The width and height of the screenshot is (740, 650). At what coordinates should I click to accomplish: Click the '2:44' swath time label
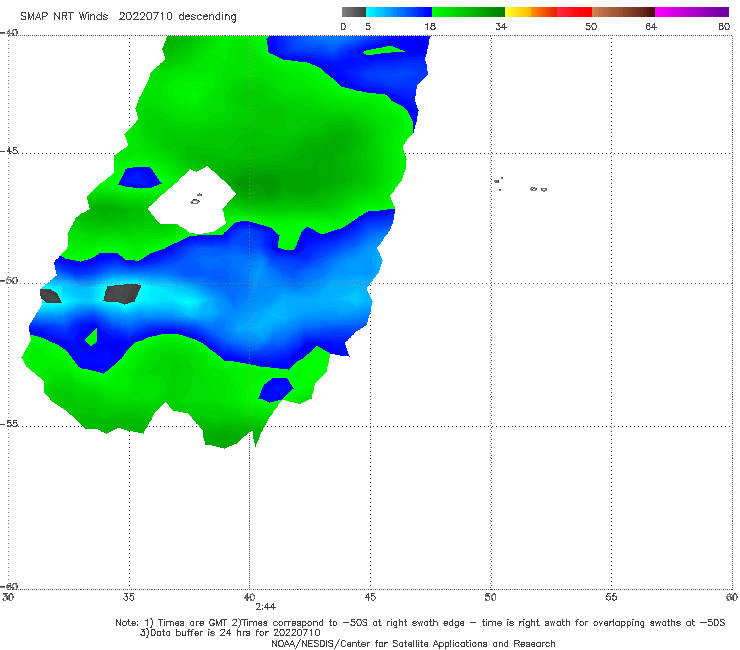pos(266,607)
